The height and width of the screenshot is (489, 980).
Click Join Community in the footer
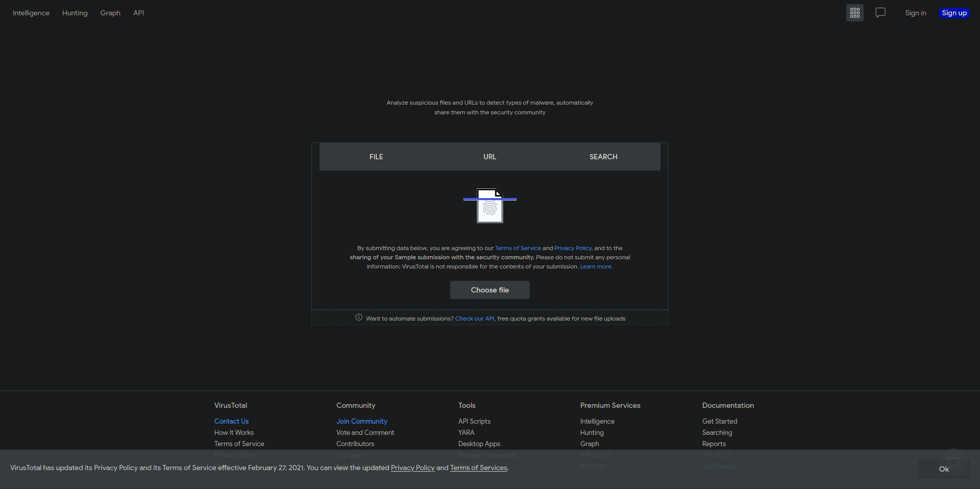coord(362,421)
